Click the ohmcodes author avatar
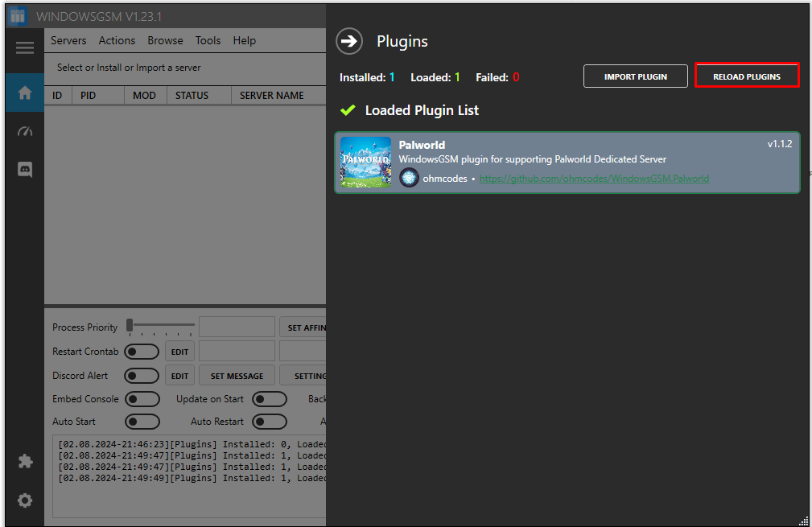The height and width of the screenshot is (527, 812). pyautogui.click(x=409, y=178)
